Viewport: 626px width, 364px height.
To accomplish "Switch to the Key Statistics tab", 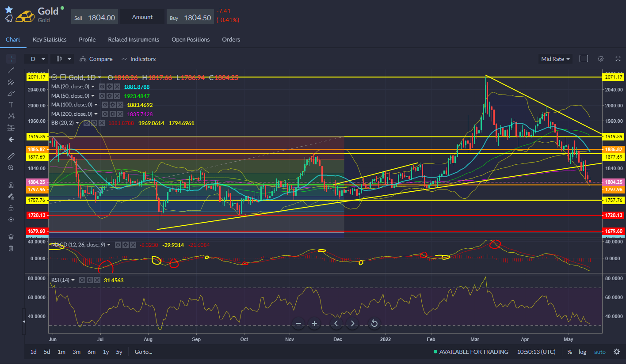I will pyautogui.click(x=50, y=40).
